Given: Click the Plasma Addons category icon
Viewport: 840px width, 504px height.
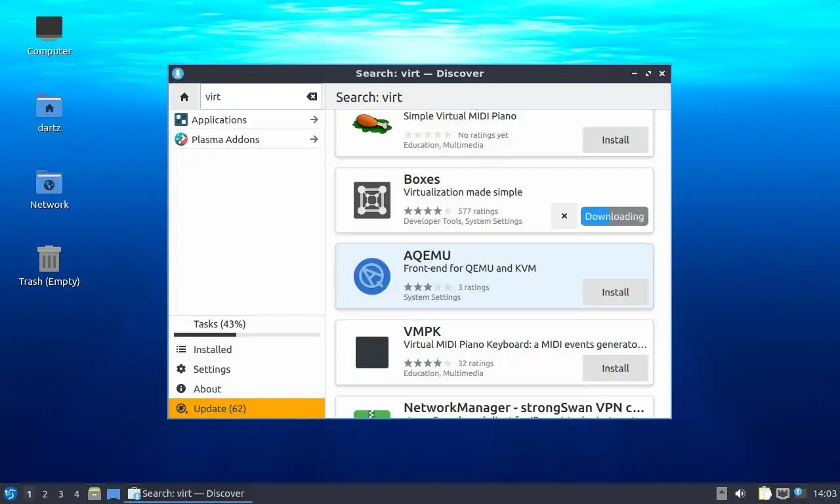Looking at the screenshot, I should point(181,139).
